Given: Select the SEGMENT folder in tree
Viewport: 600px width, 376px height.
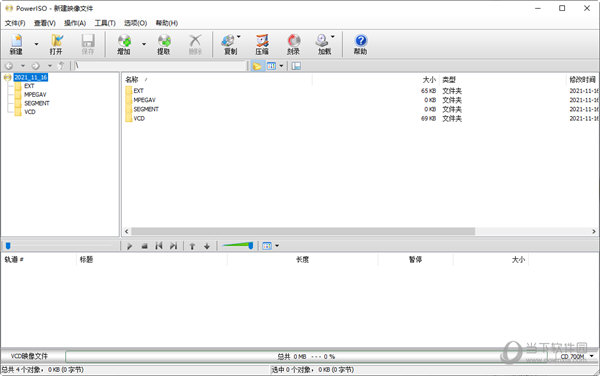Looking at the screenshot, I should click(x=37, y=103).
